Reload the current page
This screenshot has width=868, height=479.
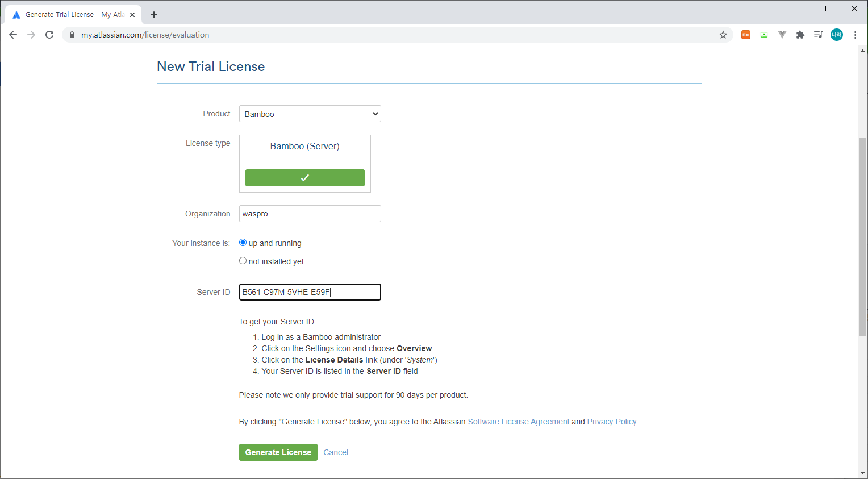[49, 35]
